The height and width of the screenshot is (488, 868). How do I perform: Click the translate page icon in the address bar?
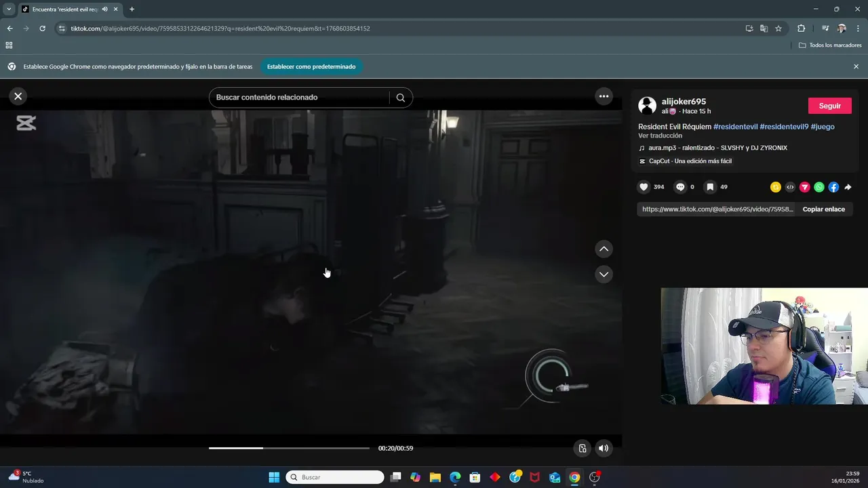tap(764, 28)
